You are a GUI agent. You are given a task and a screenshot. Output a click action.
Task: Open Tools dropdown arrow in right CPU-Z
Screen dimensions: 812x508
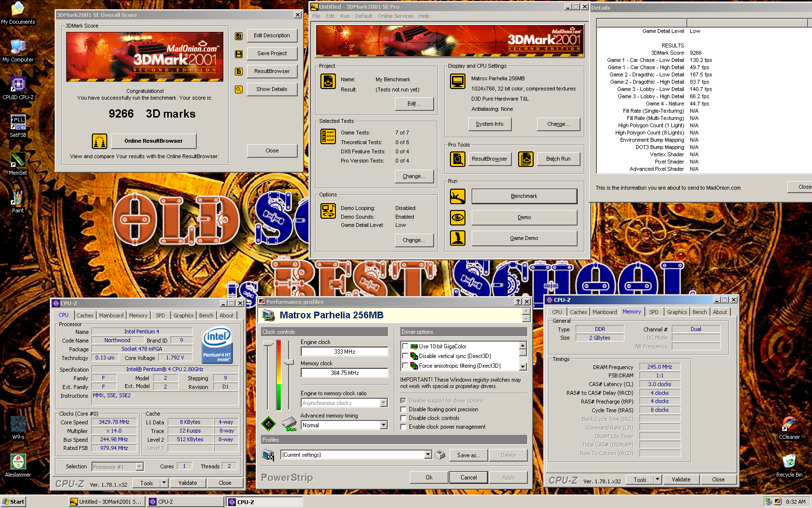(658, 479)
